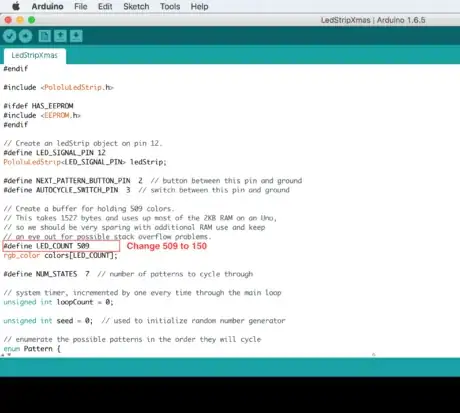Open the Help menu

(x=199, y=6)
